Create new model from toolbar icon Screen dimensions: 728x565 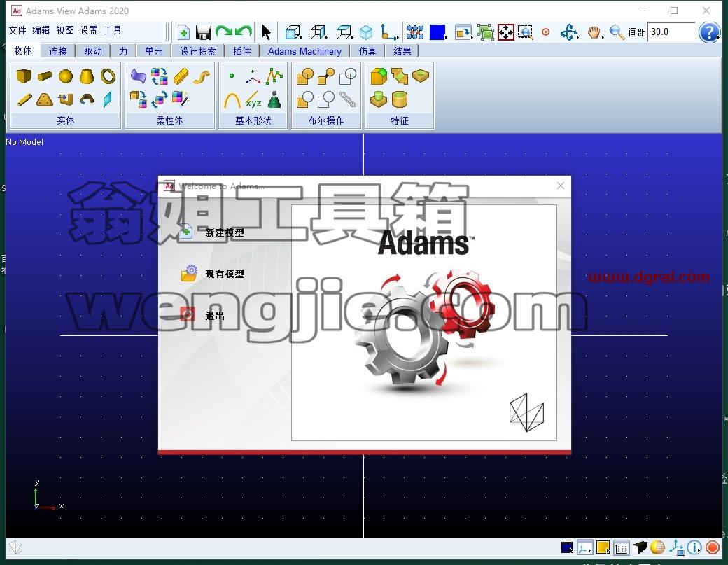(x=183, y=32)
